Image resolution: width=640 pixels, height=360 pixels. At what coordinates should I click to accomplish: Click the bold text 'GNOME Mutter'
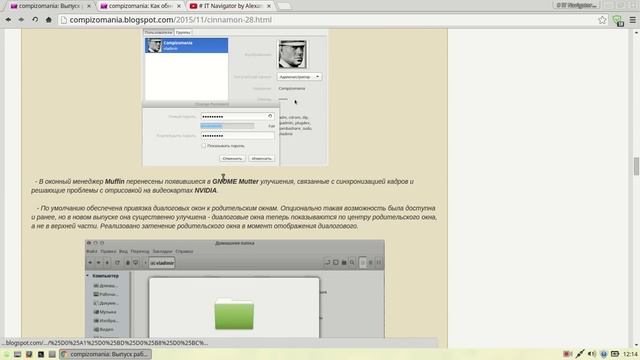coord(236,181)
